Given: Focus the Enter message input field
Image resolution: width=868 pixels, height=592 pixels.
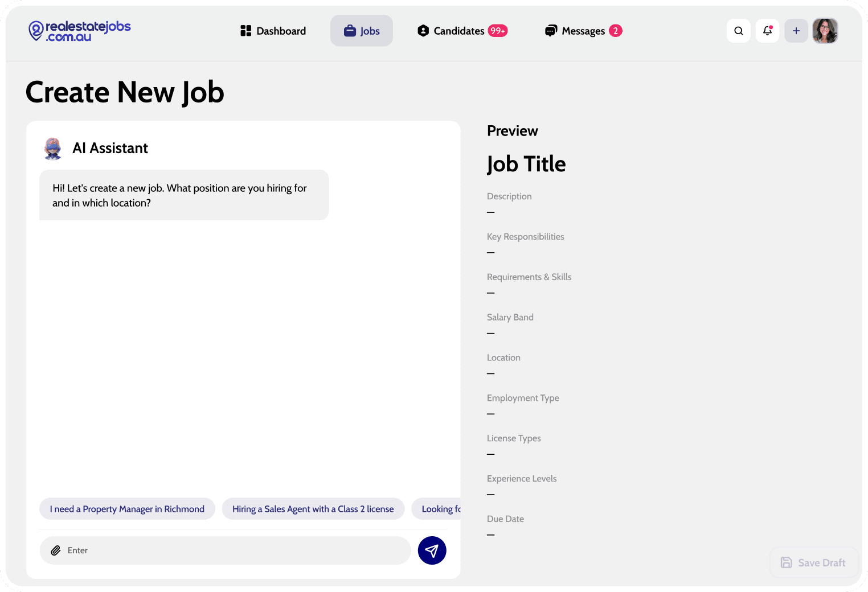Looking at the screenshot, I should coord(225,550).
